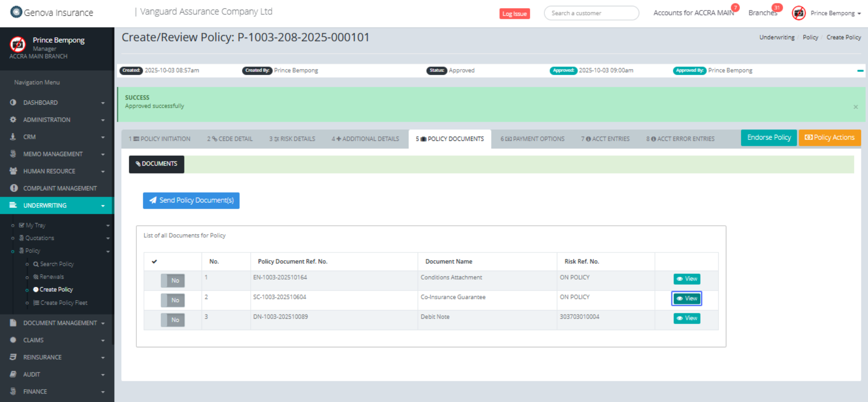Open Complaint Management via its exclamation icon
The height and width of the screenshot is (402, 868).
[x=14, y=188]
